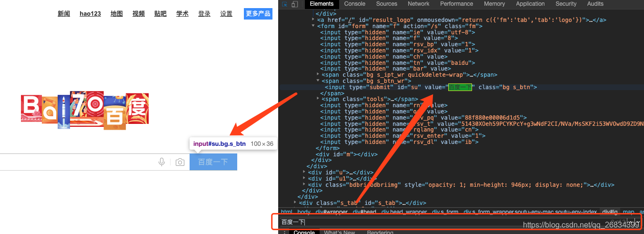Click the 登录 login link
This screenshot has width=644, height=234.
(x=204, y=14)
